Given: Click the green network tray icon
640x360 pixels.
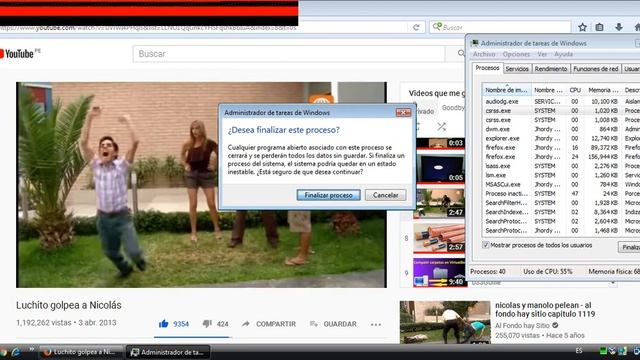Looking at the screenshot, I should pos(603,351).
